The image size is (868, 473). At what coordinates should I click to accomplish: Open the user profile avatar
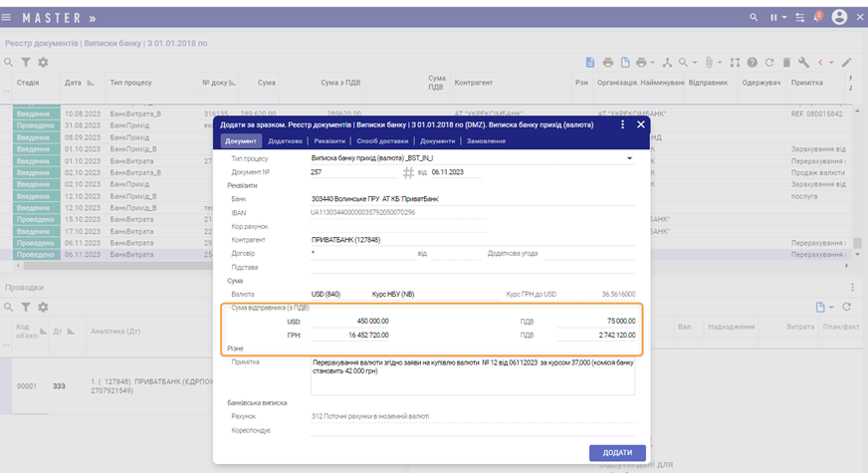[840, 17]
